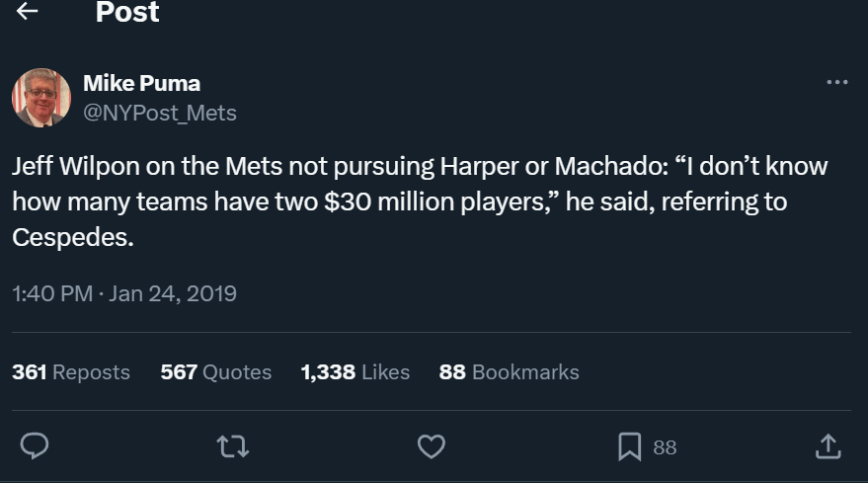Image resolution: width=868 pixels, height=483 pixels.
Task: View the 567 Quotes list
Action: tap(215, 372)
